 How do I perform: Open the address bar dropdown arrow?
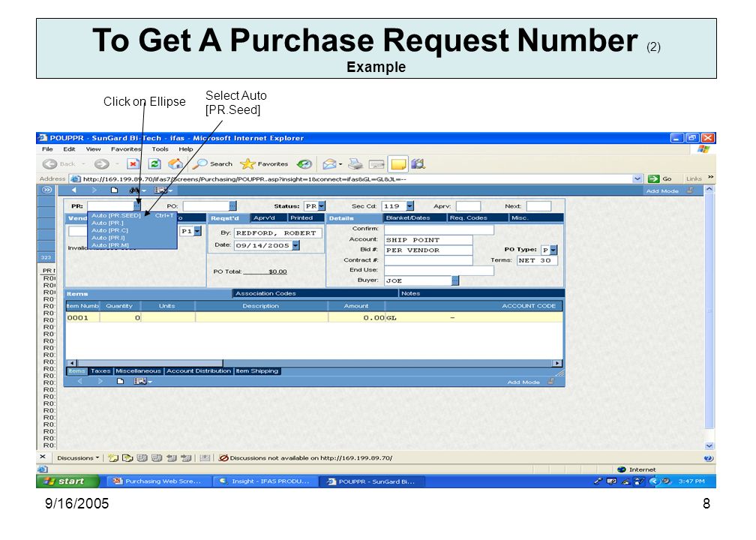(x=637, y=178)
